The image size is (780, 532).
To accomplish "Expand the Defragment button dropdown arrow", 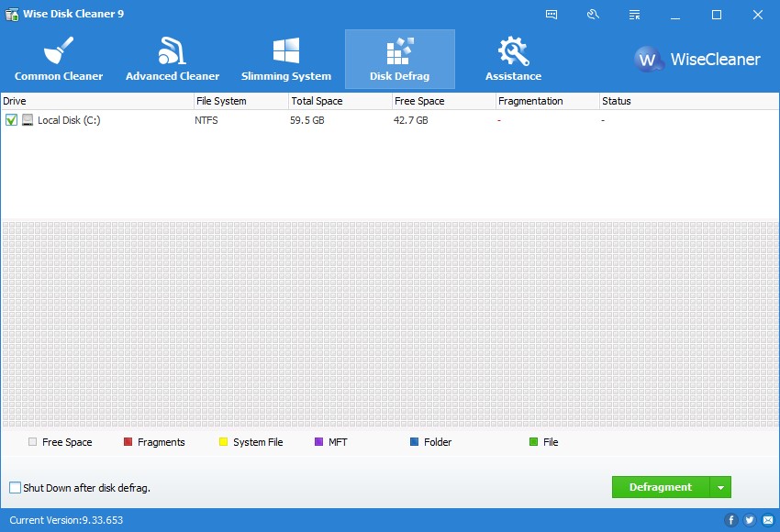I will (x=720, y=487).
